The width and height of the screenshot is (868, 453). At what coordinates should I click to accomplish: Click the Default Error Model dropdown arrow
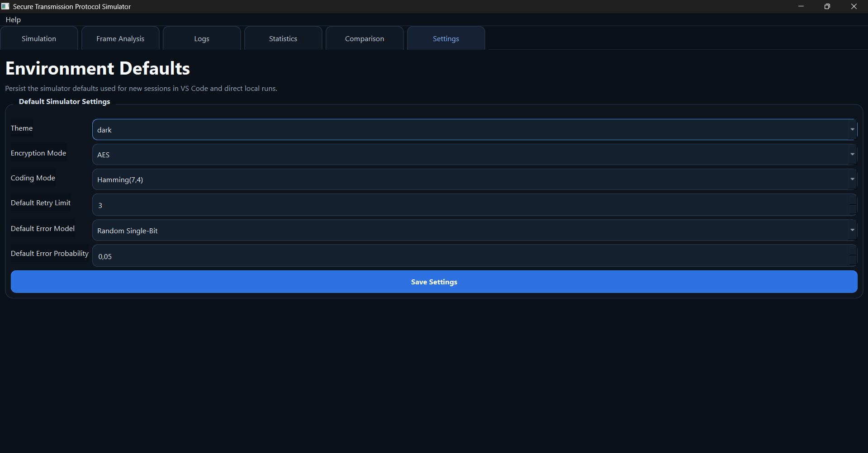852,231
